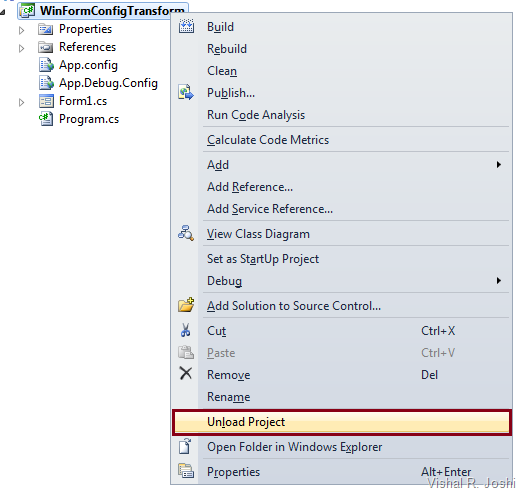The width and height of the screenshot is (522, 492).
Task: Click the Publish globe icon
Action: [x=186, y=92]
